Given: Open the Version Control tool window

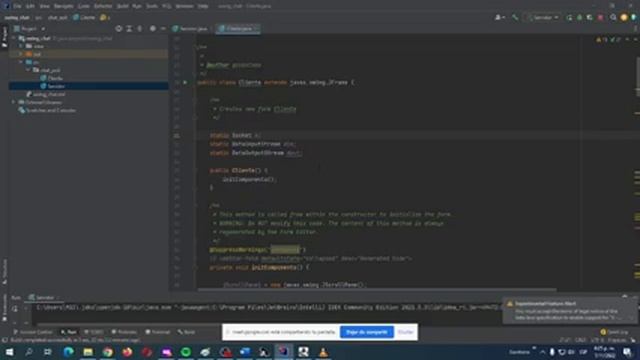Looking at the screenshot, I should point(33,332).
